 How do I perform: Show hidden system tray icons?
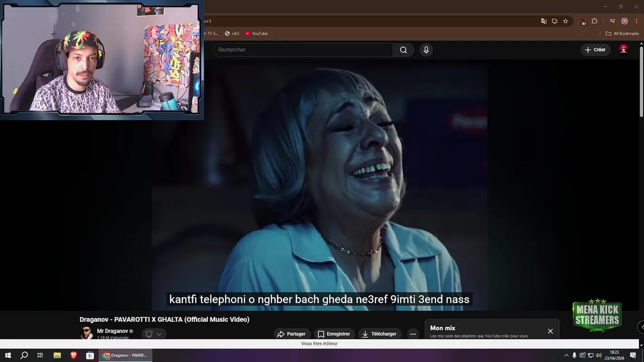[x=566, y=355]
